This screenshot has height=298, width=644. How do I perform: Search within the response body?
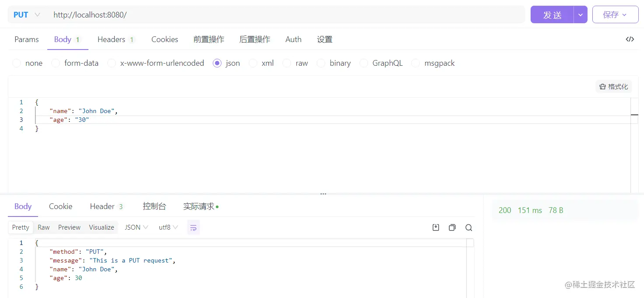coord(468,227)
